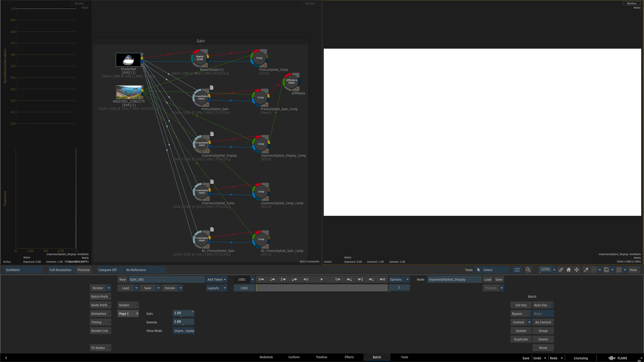Click the Unpremultiplied_Display_Comp node

(x=261, y=144)
